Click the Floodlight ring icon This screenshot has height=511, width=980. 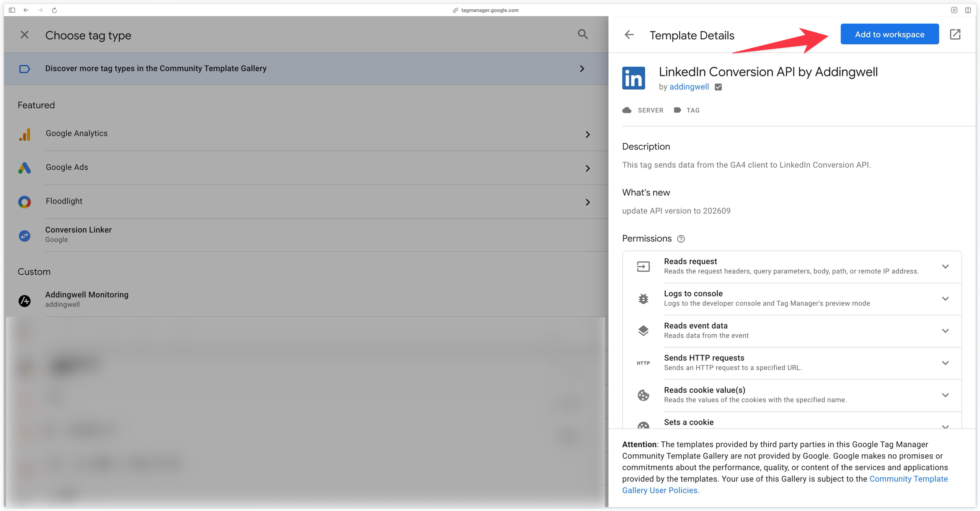click(x=24, y=202)
